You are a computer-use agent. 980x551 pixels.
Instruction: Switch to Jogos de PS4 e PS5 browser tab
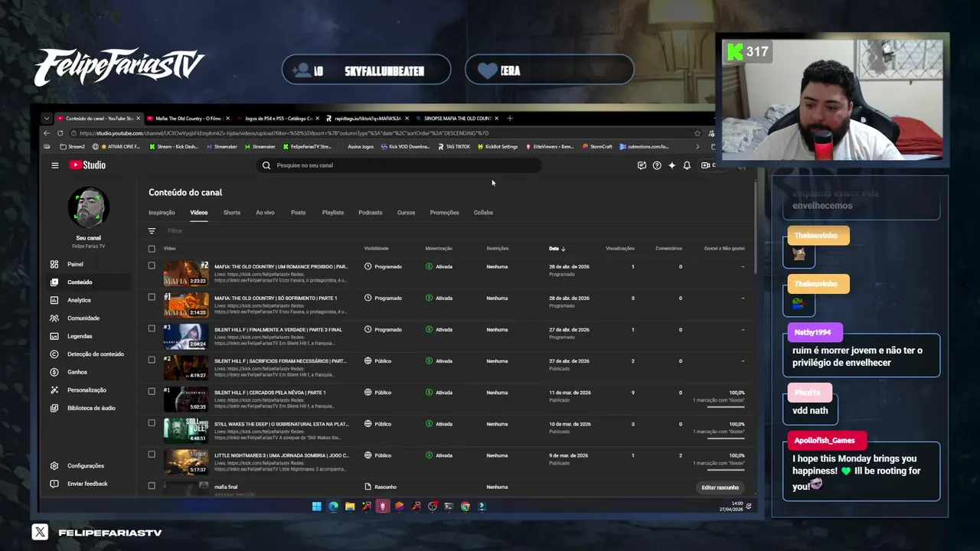pos(277,119)
